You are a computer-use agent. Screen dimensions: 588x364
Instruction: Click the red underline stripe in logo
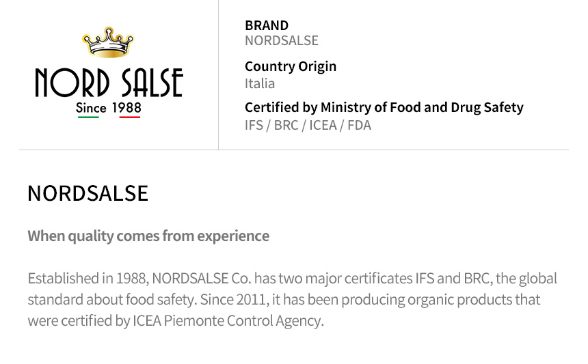tap(130, 117)
